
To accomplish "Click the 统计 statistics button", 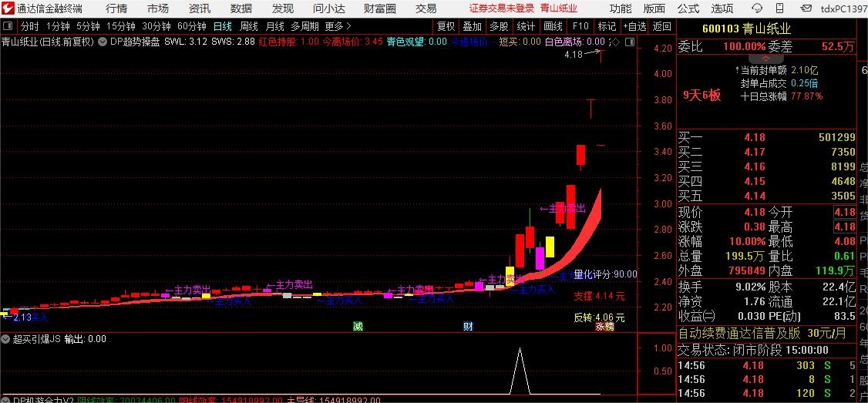I will pos(526,26).
